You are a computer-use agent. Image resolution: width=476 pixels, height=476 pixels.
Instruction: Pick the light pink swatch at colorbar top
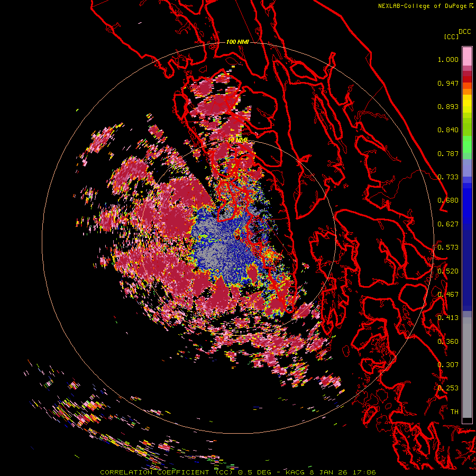tap(467, 56)
